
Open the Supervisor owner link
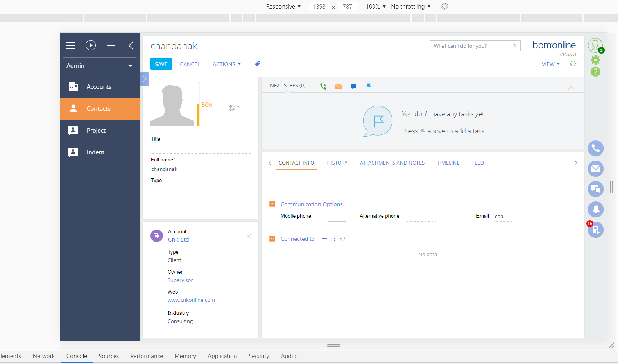tap(180, 280)
